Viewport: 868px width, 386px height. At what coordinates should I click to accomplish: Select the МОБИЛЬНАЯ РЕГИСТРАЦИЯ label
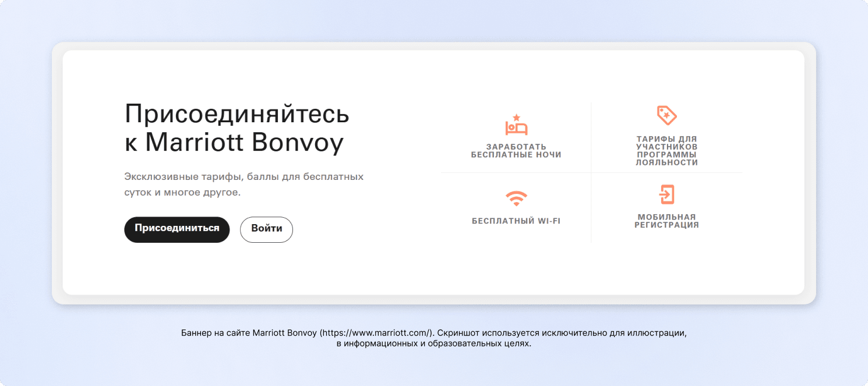[667, 221]
